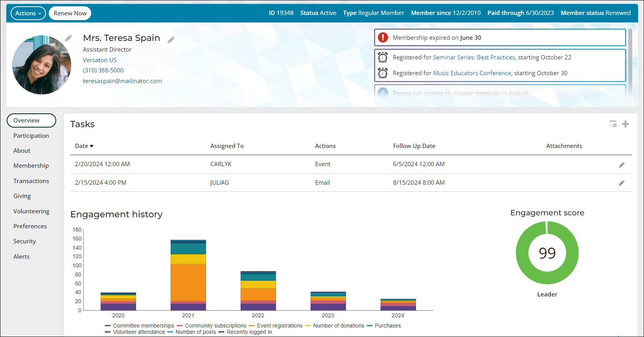Screen dimensions: 644x337
Task: Click alarm clock icon for Seminar Series
Action: pos(383,57)
